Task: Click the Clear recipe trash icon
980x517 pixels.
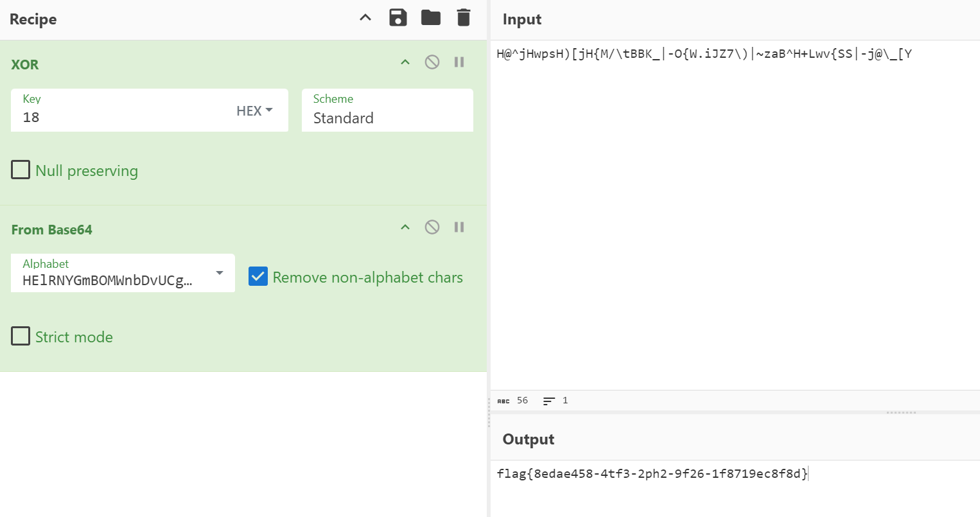Action: coord(464,18)
